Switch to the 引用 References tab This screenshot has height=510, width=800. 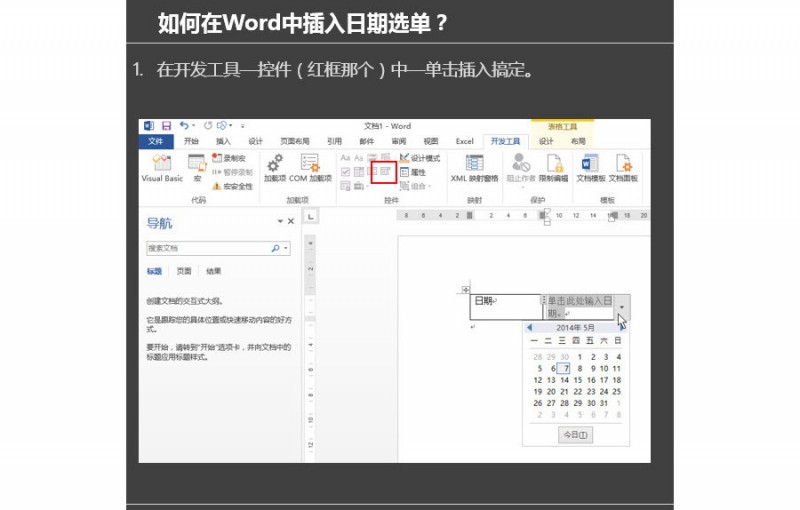pyautogui.click(x=334, y=141)
